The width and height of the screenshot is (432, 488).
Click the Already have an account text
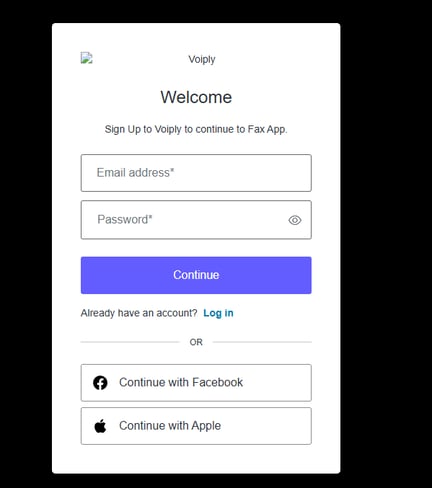[x=139, y=313]
